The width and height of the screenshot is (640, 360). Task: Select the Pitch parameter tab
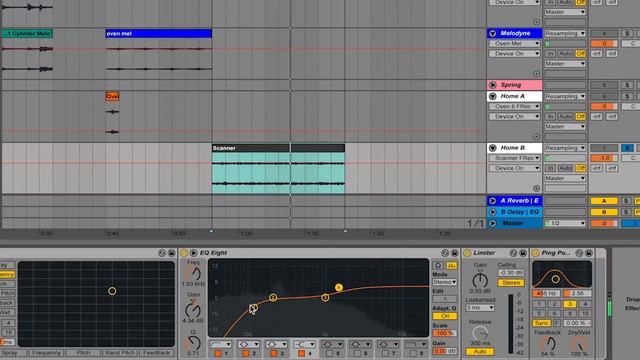[83, 353]
